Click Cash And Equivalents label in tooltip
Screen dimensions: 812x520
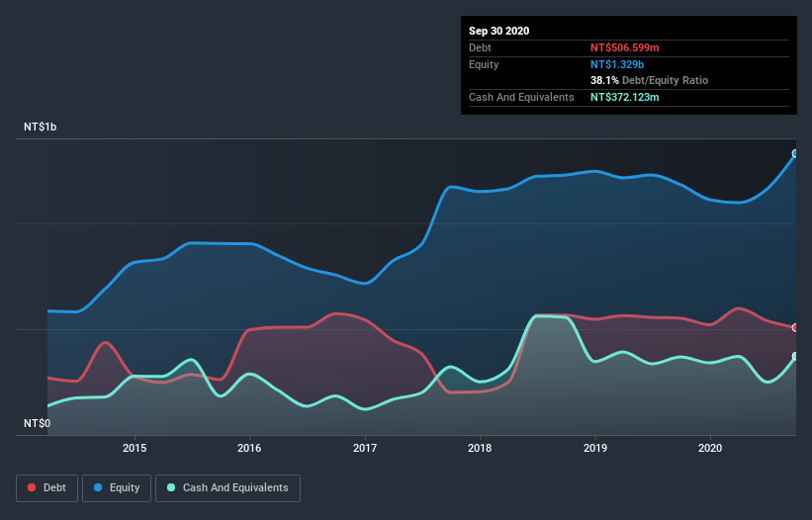click(521, 97)
